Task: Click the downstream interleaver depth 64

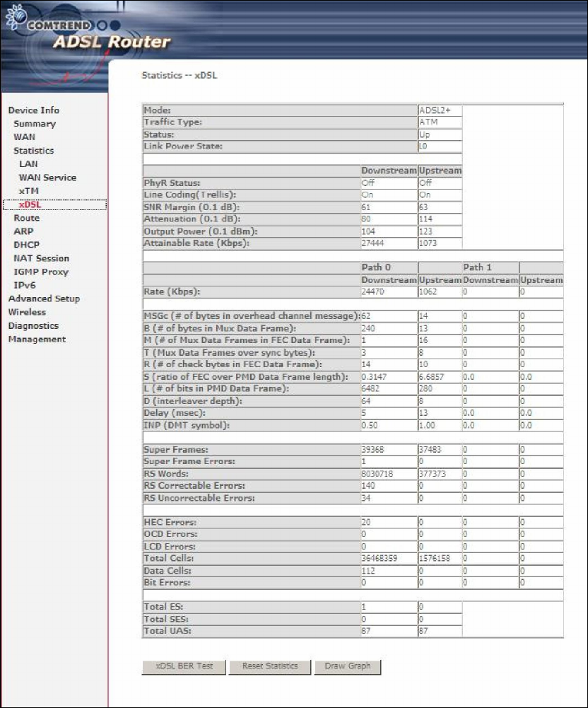Action: pyautogui.click(x=366, y=402)
